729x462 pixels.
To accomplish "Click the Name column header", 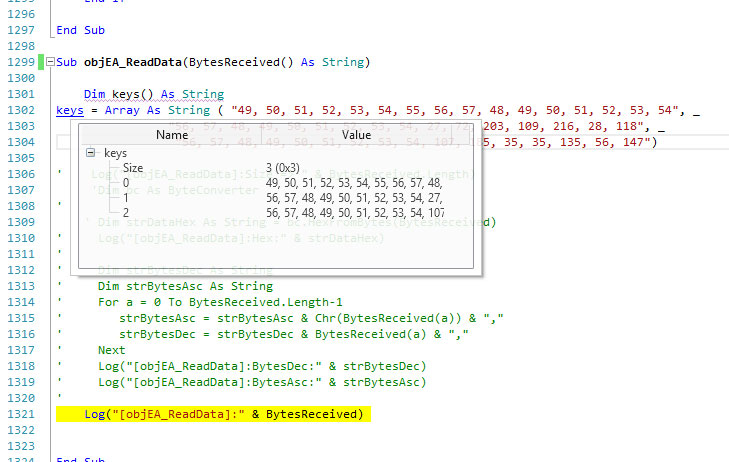I will point(172,135).
